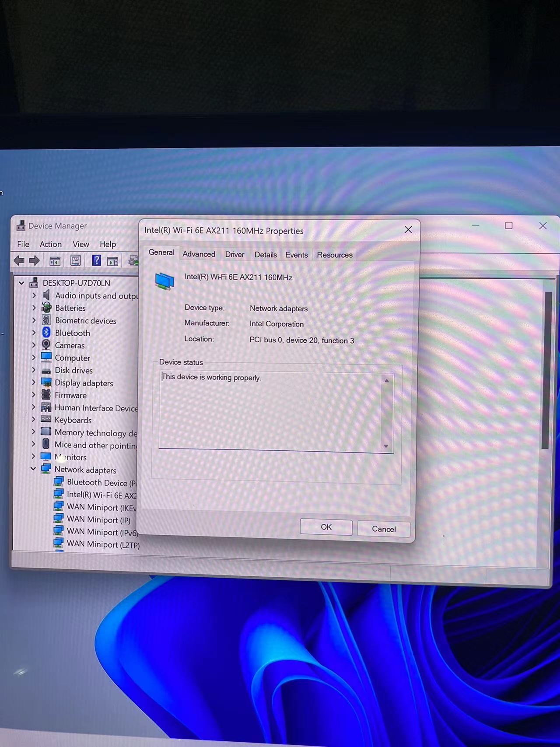Click the OK button
This screenshot has width=560, height=747.
pos(326,527)
